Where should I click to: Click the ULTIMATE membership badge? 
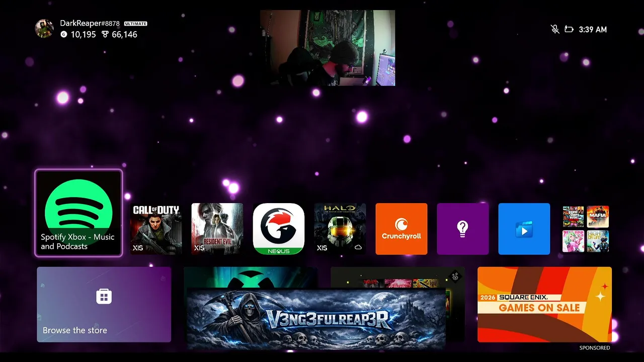(136, 24)
